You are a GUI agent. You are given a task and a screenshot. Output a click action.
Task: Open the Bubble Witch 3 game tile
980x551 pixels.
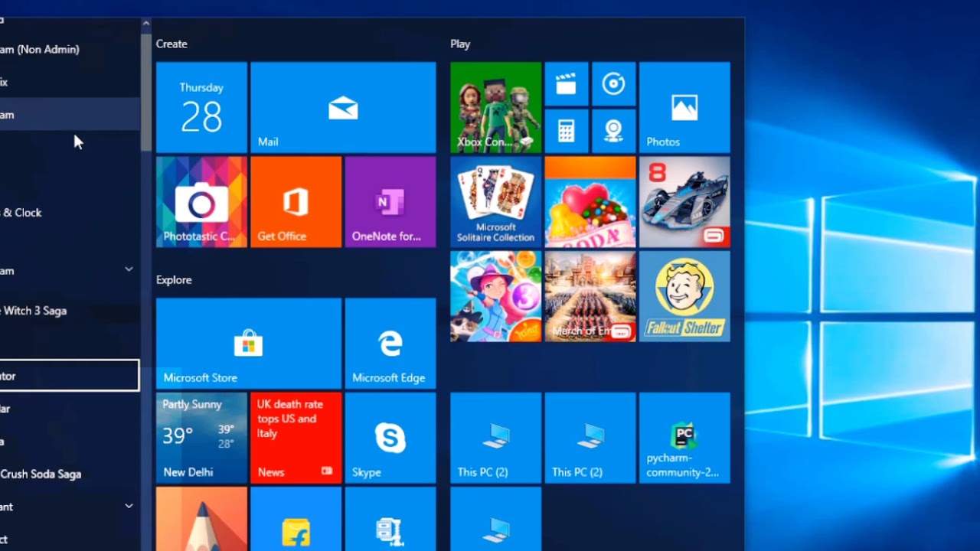click(x=495, y=296)
